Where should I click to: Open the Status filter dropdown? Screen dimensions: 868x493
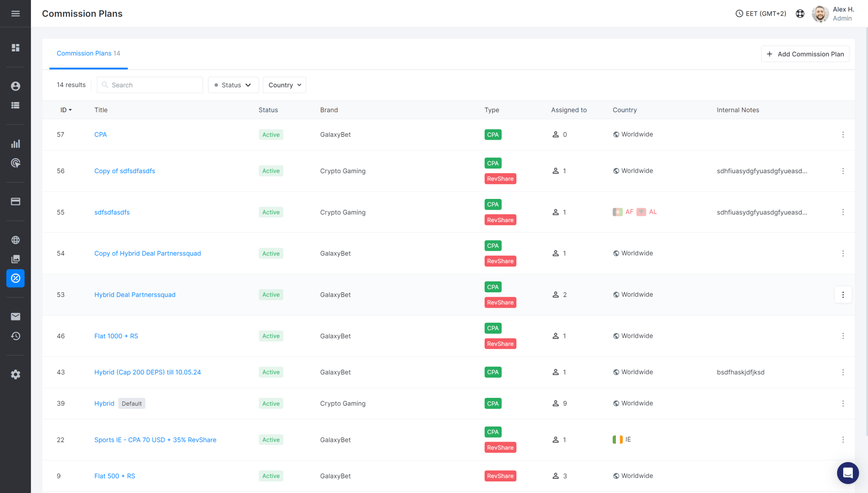[233, 85]
